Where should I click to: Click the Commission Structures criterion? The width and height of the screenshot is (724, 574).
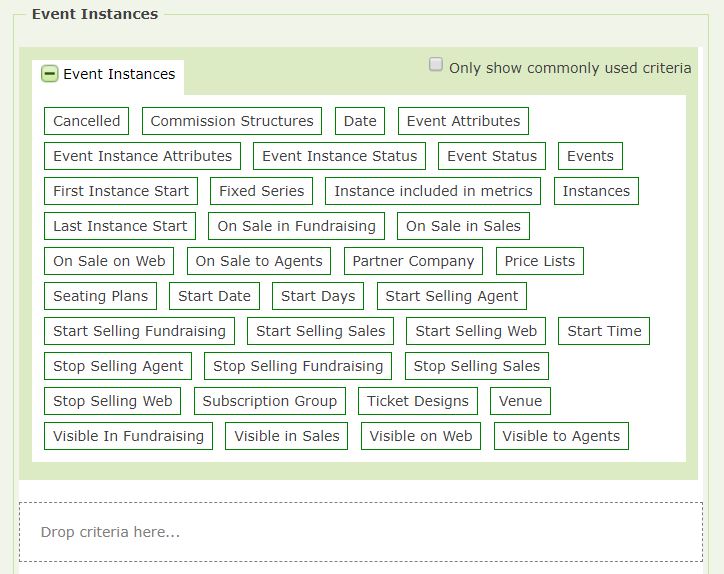[232, 121]
